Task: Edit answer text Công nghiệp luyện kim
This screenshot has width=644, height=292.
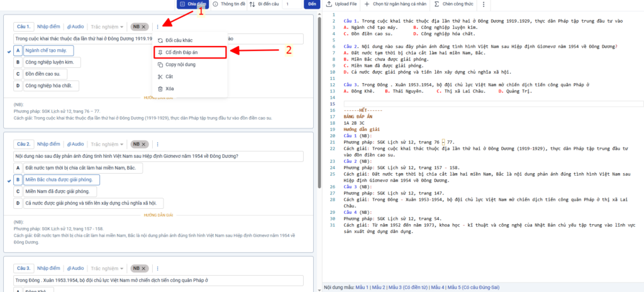Action: (x=52, y=62)
